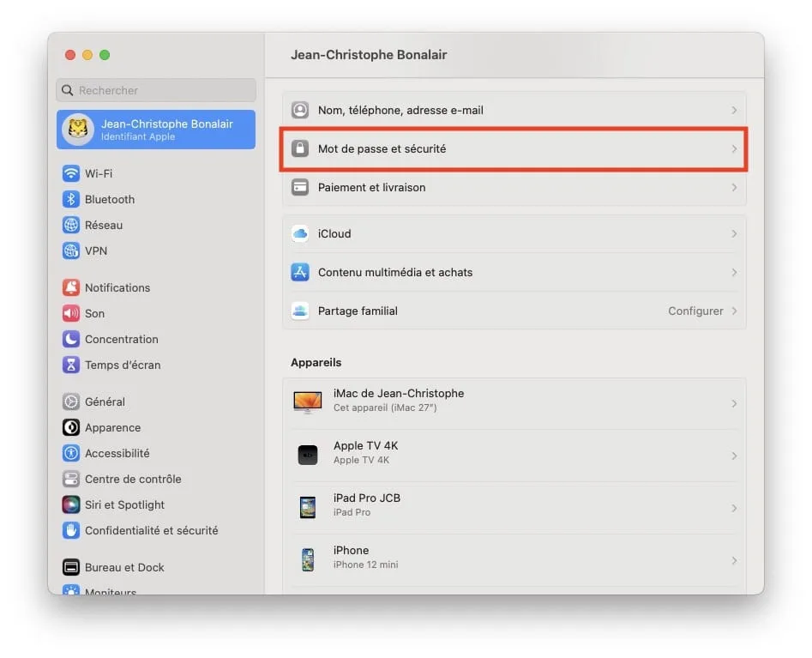
Task: Expand chevron for Contenu multimédia et achats
Action: click(x=734, y=272)
